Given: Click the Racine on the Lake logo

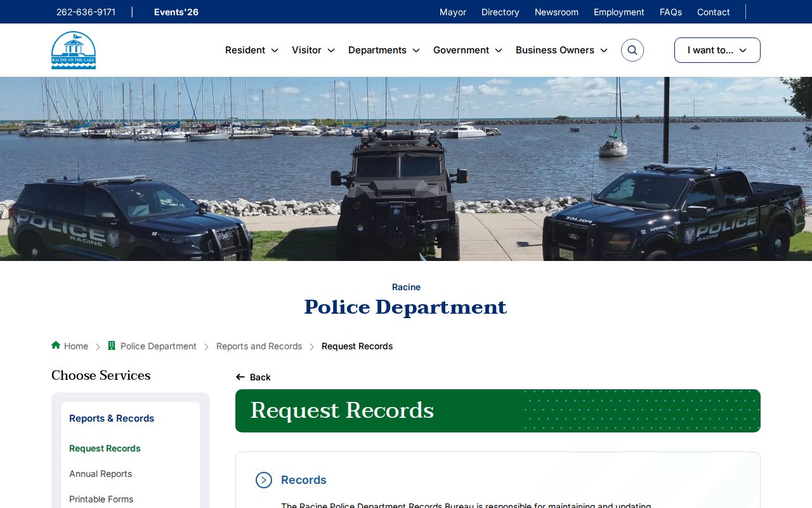Looking at the screenshot, I should pos(74,50).
